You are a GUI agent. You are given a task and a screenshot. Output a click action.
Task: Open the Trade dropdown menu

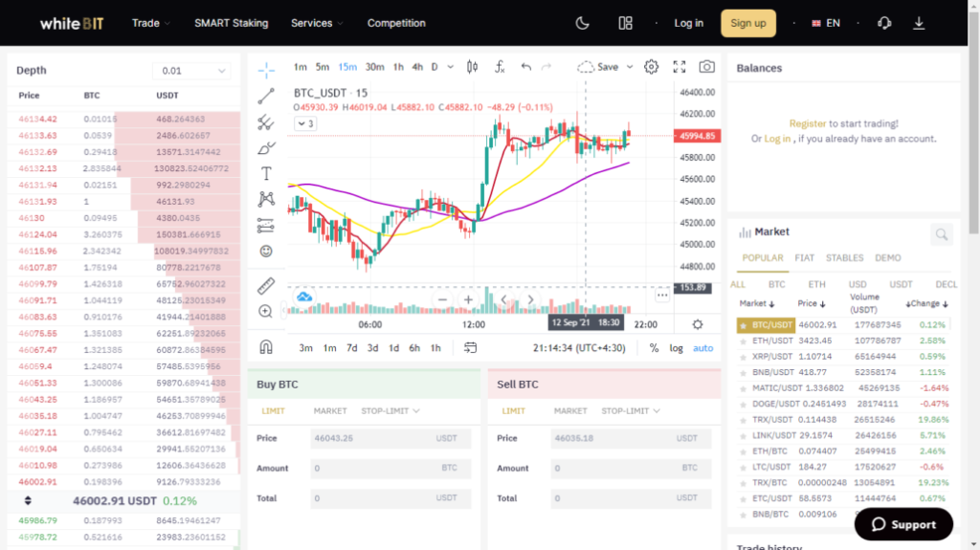point(150,23)
